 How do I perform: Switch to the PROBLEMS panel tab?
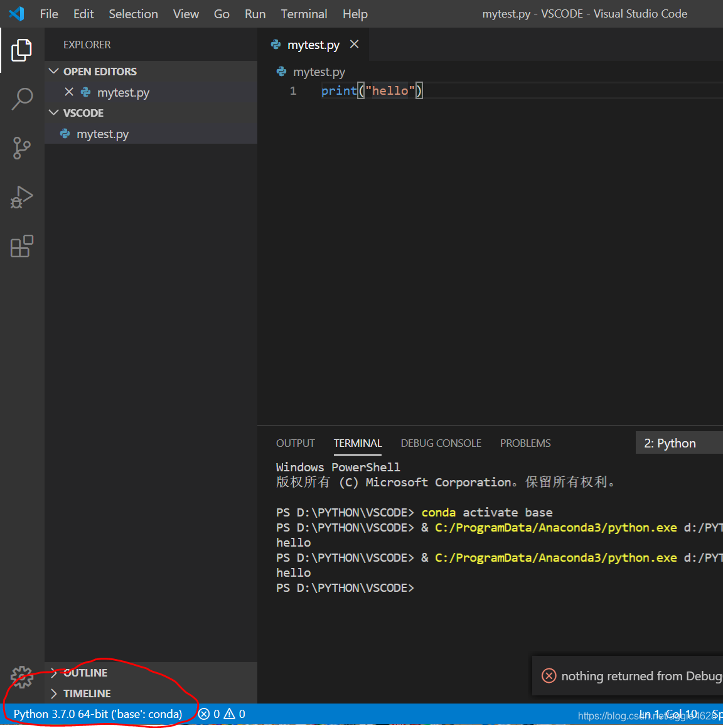[x=525, y=443]
